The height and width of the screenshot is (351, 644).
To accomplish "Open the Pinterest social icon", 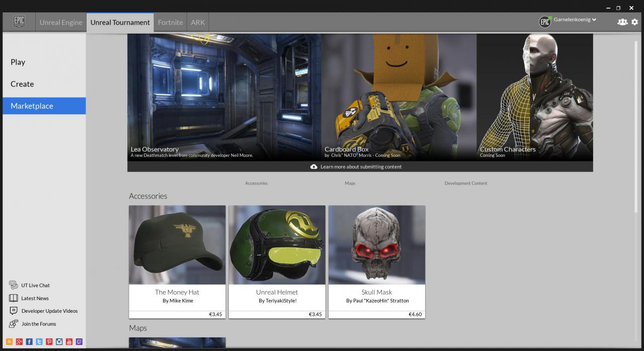I will [49, 341].
